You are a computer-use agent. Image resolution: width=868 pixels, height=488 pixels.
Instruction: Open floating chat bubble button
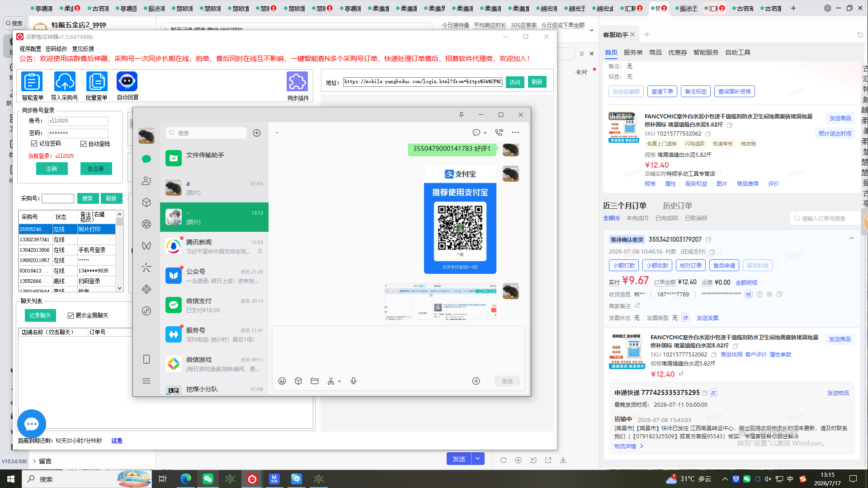click(32, 424)
